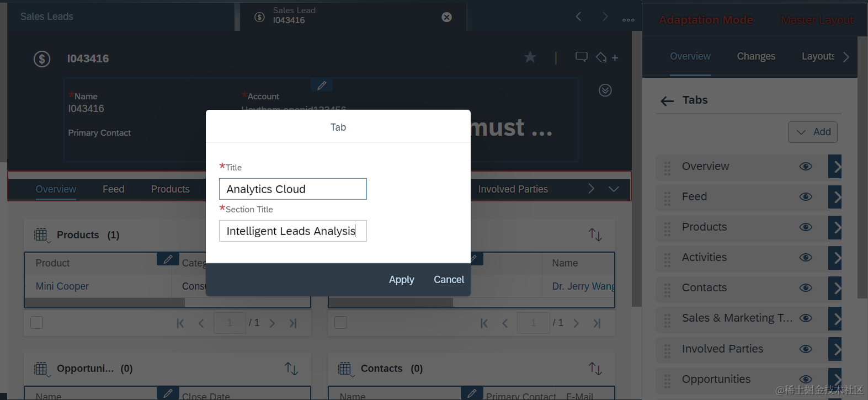Click the edit pencil on Product column header

coord(168,259)
